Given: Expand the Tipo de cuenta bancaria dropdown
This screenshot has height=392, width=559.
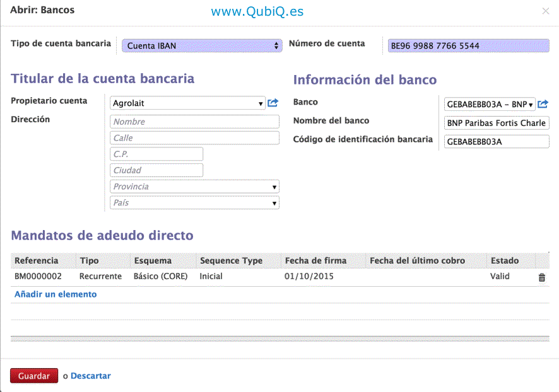Looking at the screenshot, I should coord(201,45).
